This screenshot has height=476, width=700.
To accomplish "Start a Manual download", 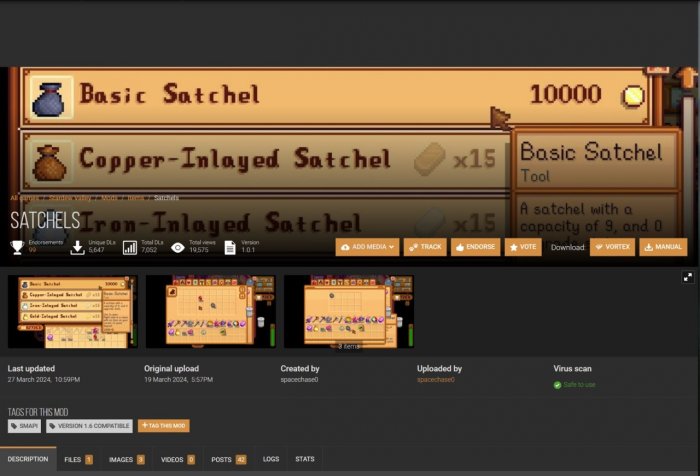I will (663, 246).
